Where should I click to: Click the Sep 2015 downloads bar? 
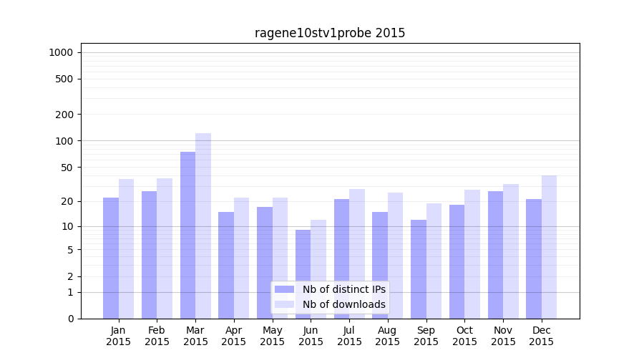pos(434,261)
